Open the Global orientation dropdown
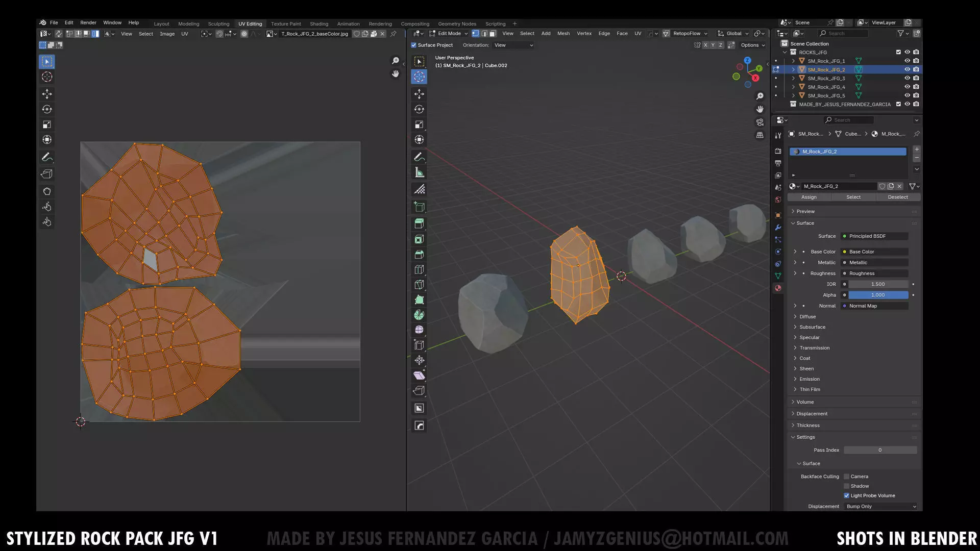The width and height of the screenshot is (980, 551). pyautogui.click(x=733, y=34)
